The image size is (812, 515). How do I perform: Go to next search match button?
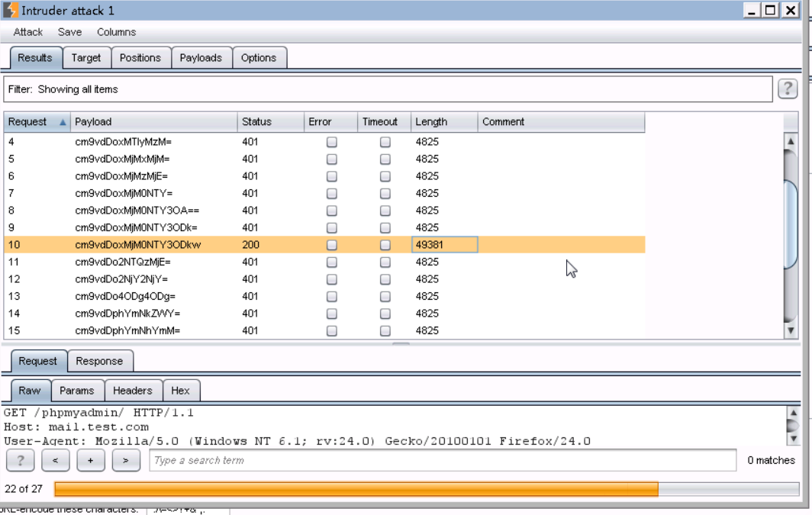126,460
